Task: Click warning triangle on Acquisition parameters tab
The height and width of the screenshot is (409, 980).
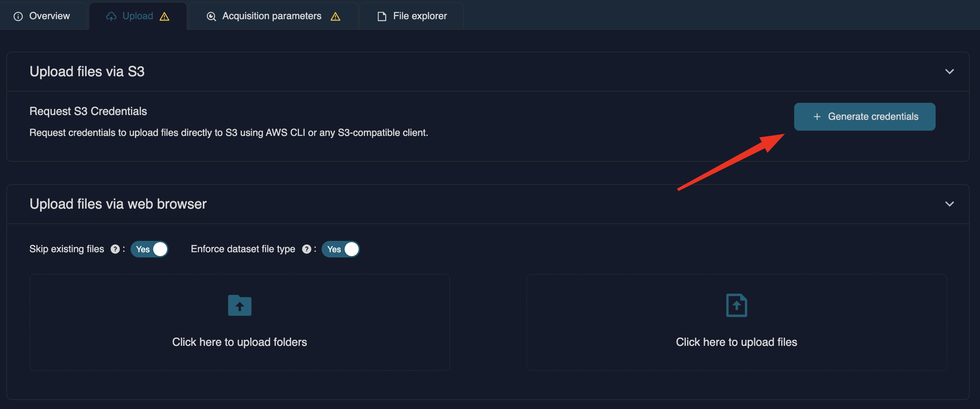Action: click(x=335, y=17)
